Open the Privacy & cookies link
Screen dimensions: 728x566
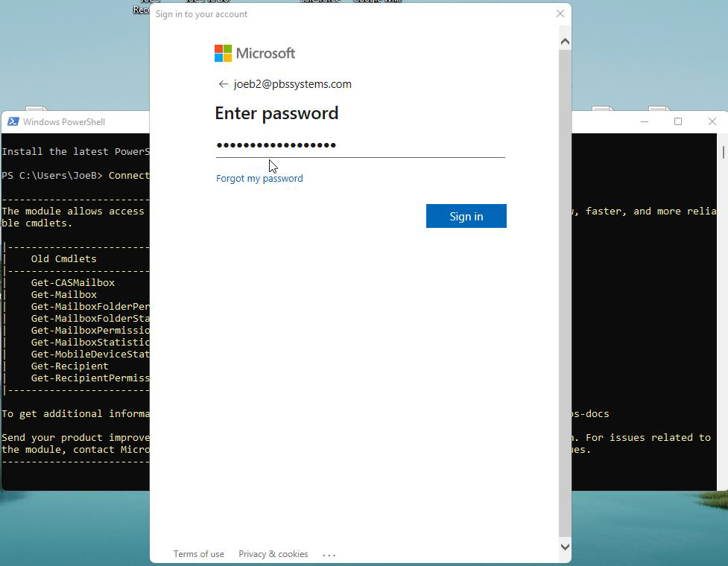point(273,554)
